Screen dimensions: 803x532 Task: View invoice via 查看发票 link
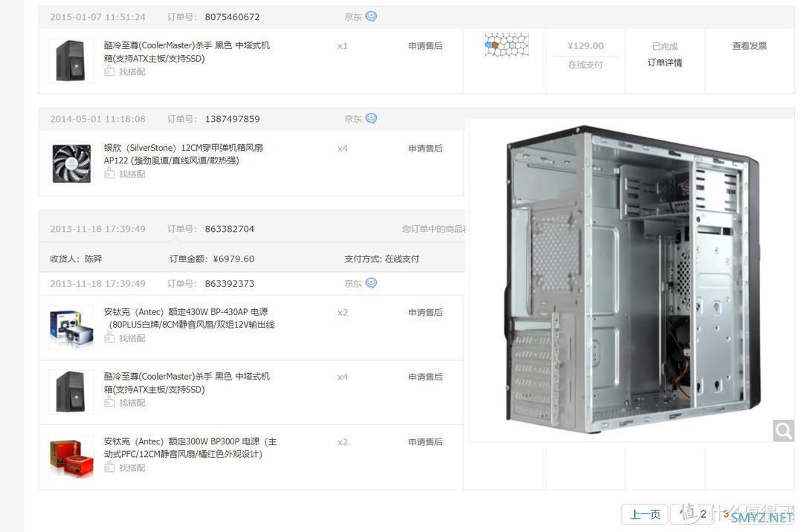(749, 45)
